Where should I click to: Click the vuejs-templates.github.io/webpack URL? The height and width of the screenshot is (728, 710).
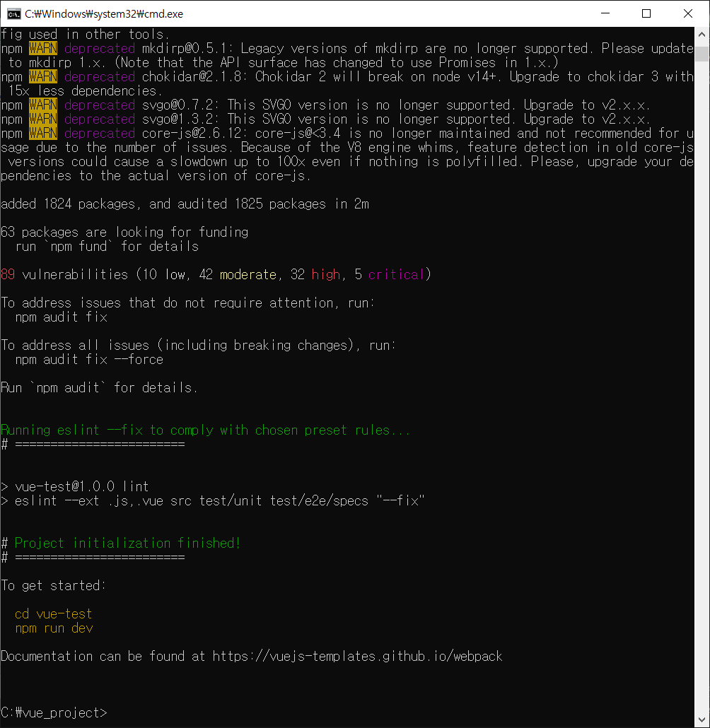357,656
